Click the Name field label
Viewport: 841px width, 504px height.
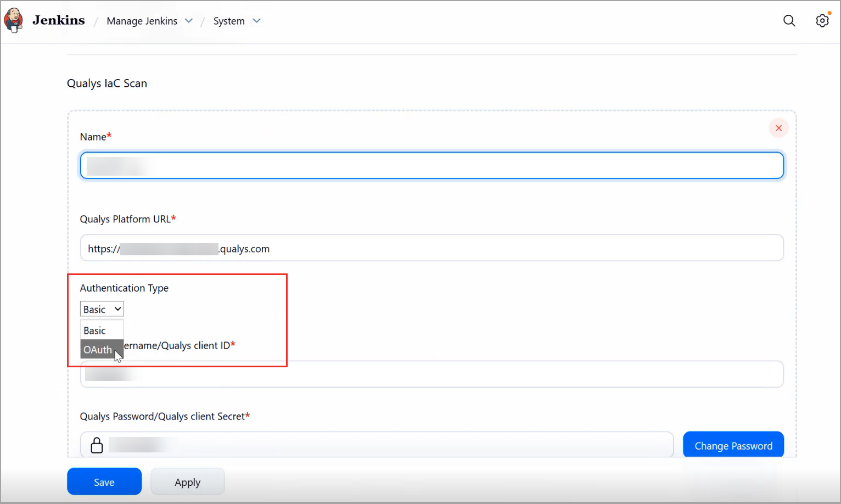(96, 137)
